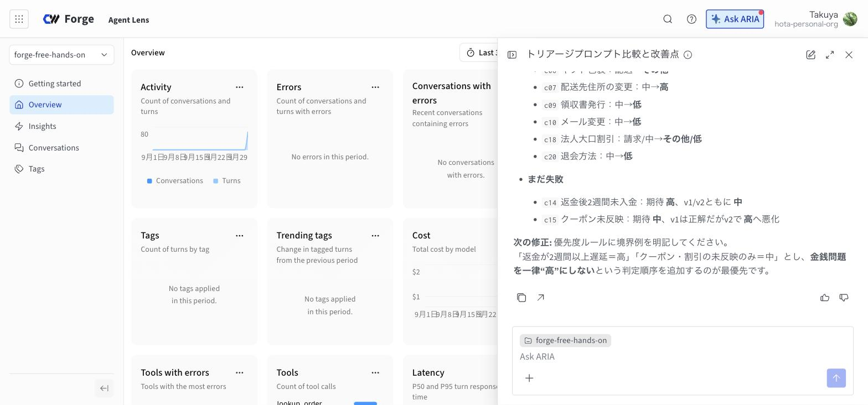Give the response a thumbs up
This screenshot has width=868, height=405.
(825, 298)
